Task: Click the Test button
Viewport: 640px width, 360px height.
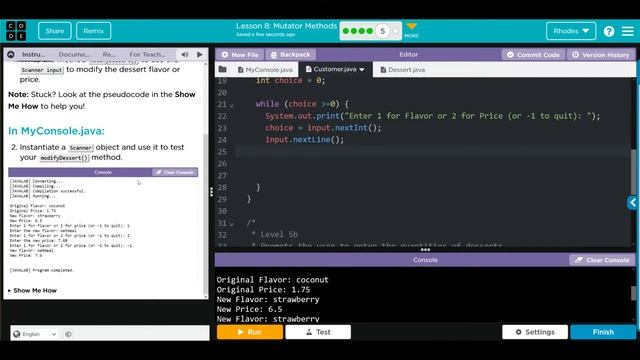Action: tap(318, 332)
